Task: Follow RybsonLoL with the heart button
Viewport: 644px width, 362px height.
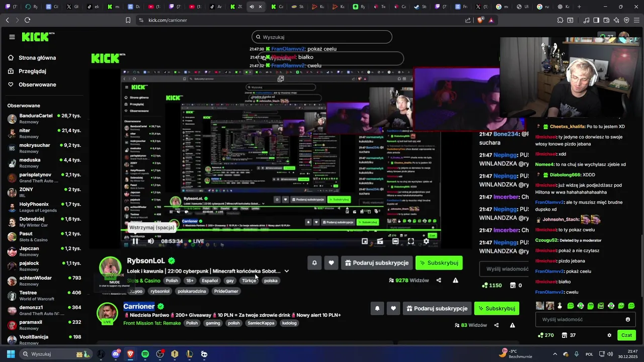Action: point(331,263)
